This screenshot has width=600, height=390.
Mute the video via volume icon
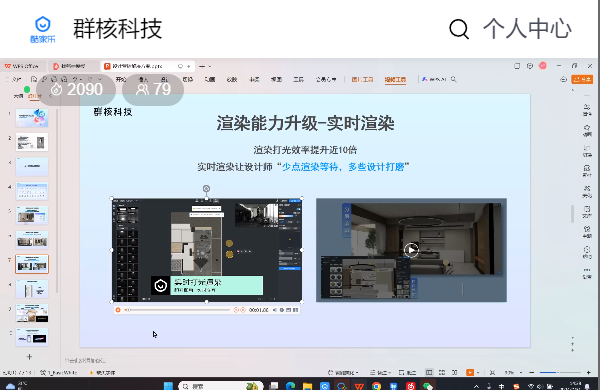click(274, 310)
